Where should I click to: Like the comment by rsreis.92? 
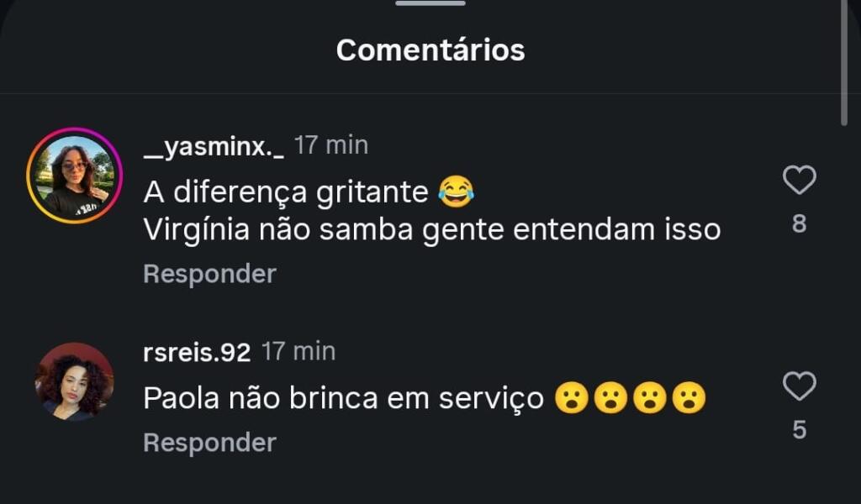coord(799,386)
